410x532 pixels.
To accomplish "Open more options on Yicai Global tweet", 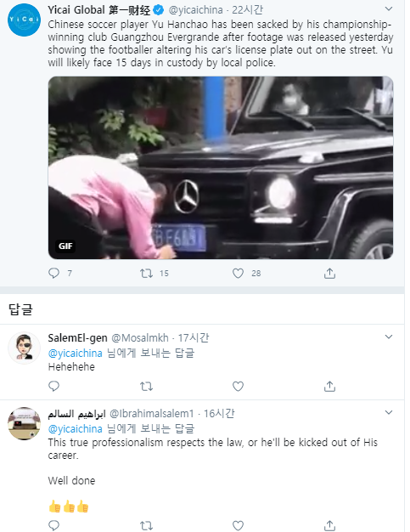I will (389, 8).
